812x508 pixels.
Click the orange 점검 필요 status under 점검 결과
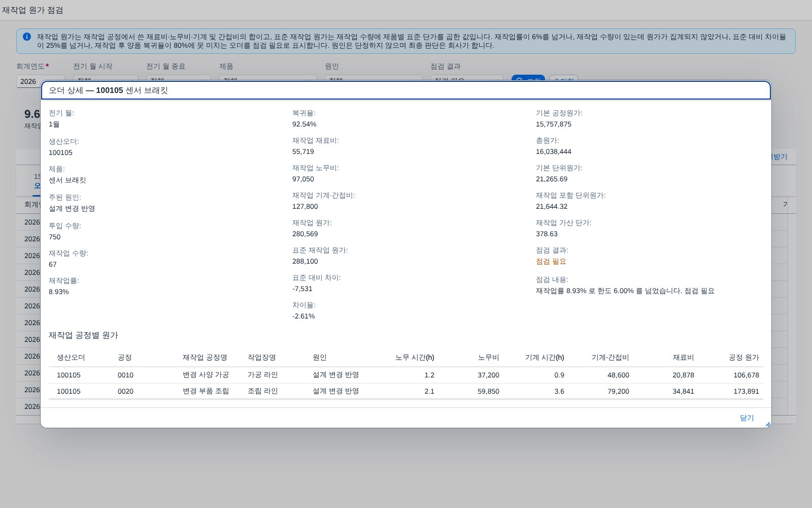pos(551,261)
